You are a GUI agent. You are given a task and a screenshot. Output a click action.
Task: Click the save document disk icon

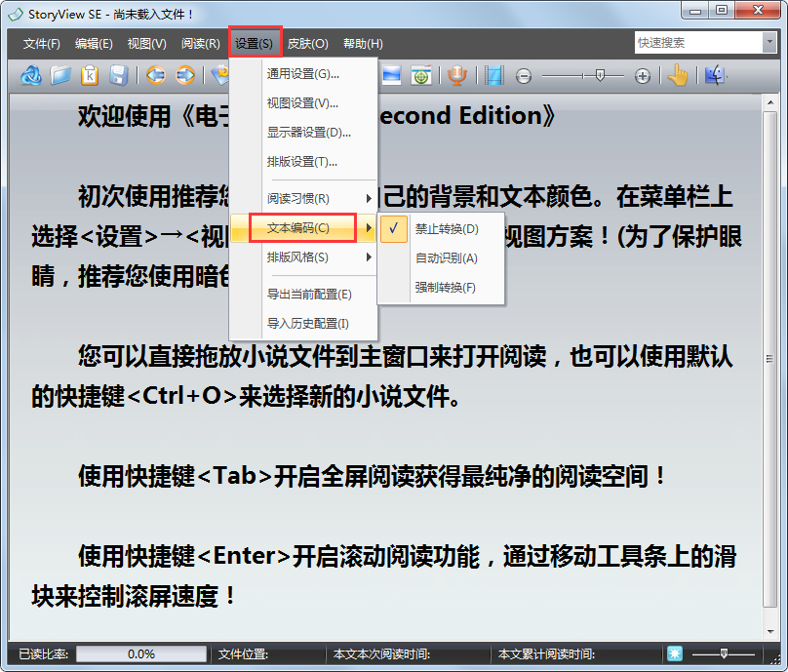coord(119,75)
